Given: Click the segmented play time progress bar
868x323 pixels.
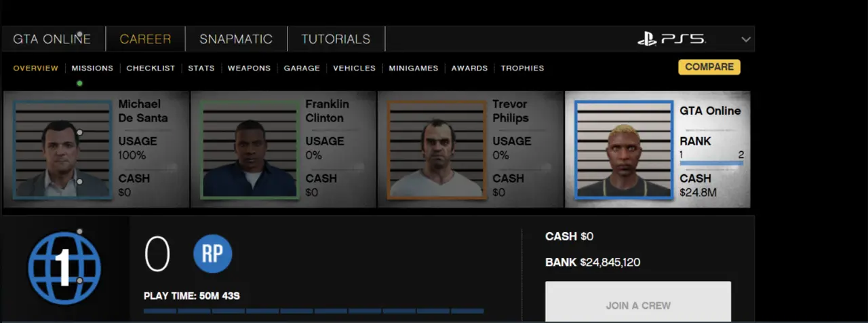Looking at the screenshot, I should coord(314,311).
